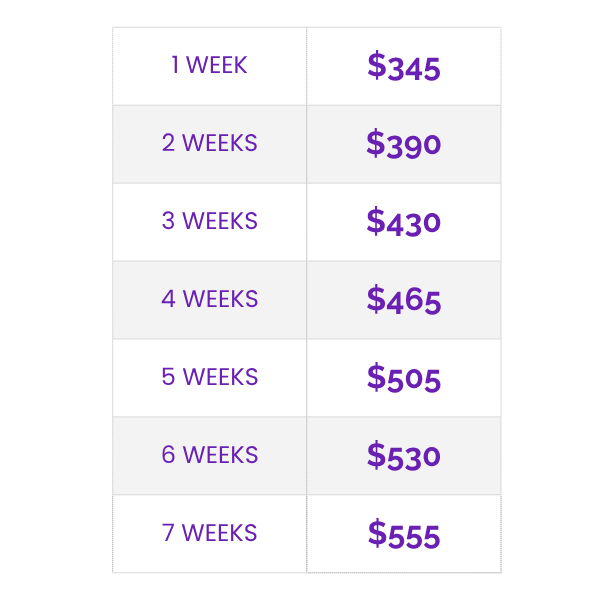Click the 2 WEEKS duration label

(x=209, y=144)
